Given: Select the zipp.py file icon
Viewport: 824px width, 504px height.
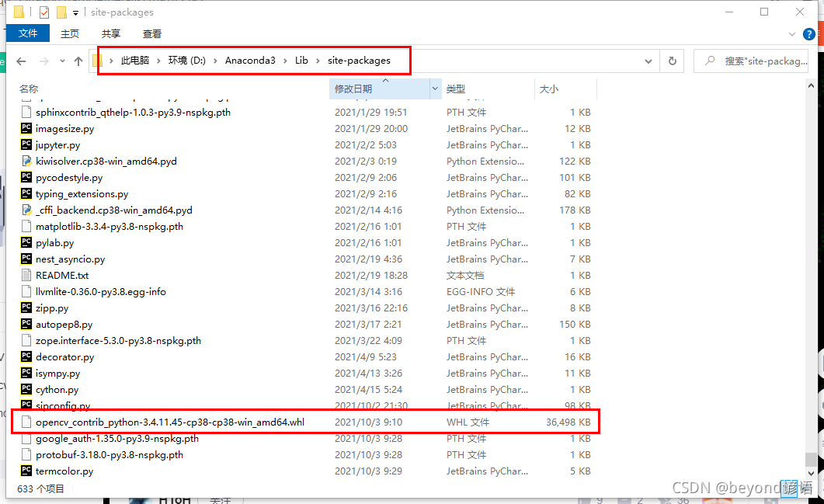Looking at the screenshot, I should click(x=26, y=307).
